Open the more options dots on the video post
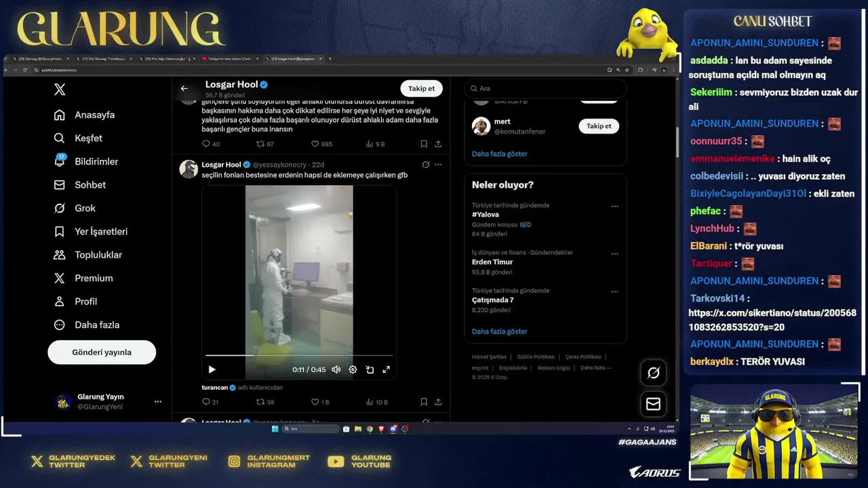 438,165
